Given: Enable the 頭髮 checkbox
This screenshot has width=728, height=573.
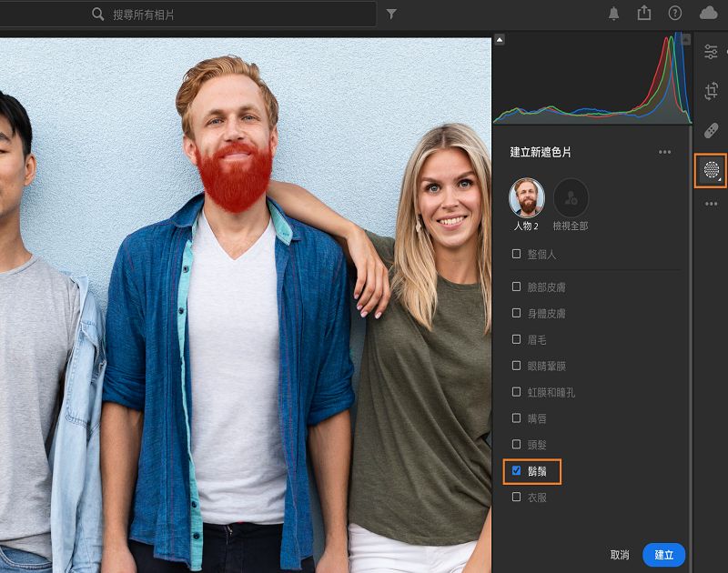Looking at the screenshot, I should (x=516, y=445).
